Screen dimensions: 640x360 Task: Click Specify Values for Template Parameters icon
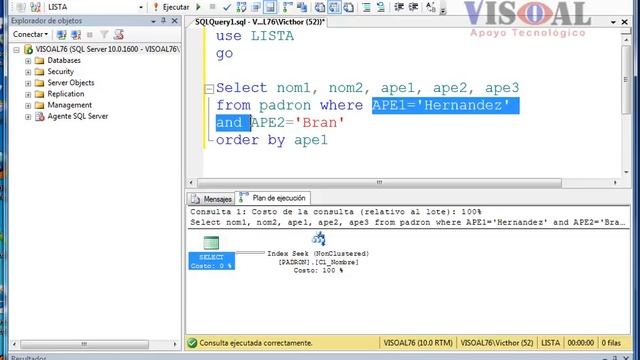pyautogui.click(x=431, y=7)
